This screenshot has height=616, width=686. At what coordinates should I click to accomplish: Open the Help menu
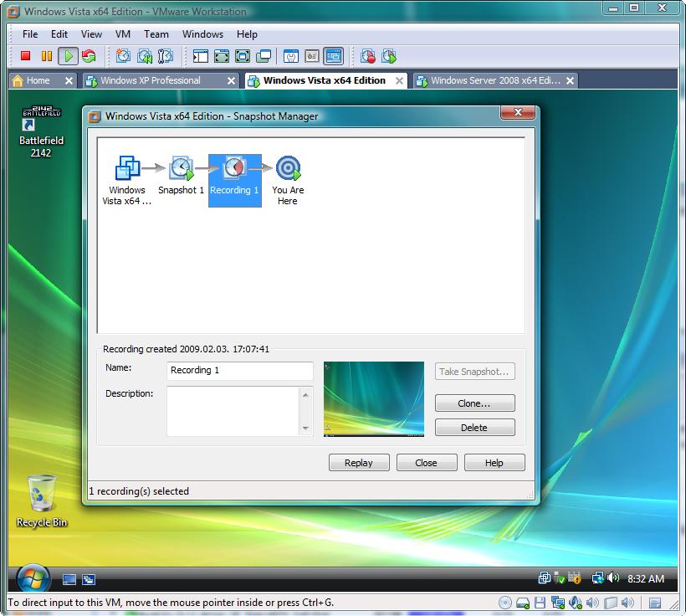(x=247, y=34)
